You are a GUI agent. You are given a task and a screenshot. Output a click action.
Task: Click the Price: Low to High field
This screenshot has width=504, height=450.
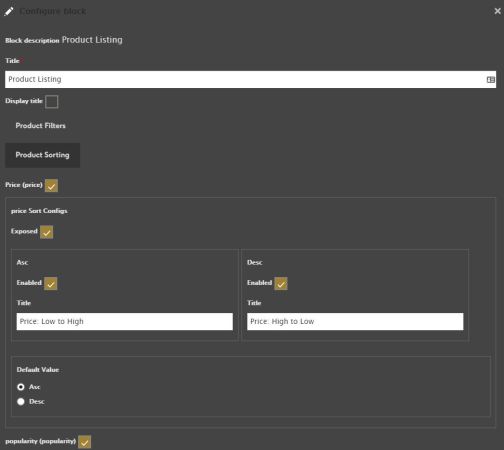[x=125, y=321]
